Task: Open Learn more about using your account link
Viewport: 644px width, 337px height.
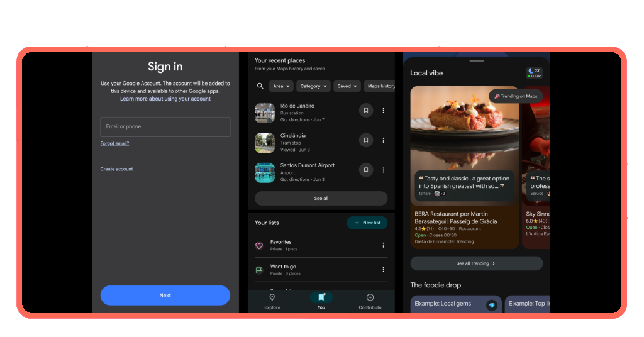Action: [165, 99]
